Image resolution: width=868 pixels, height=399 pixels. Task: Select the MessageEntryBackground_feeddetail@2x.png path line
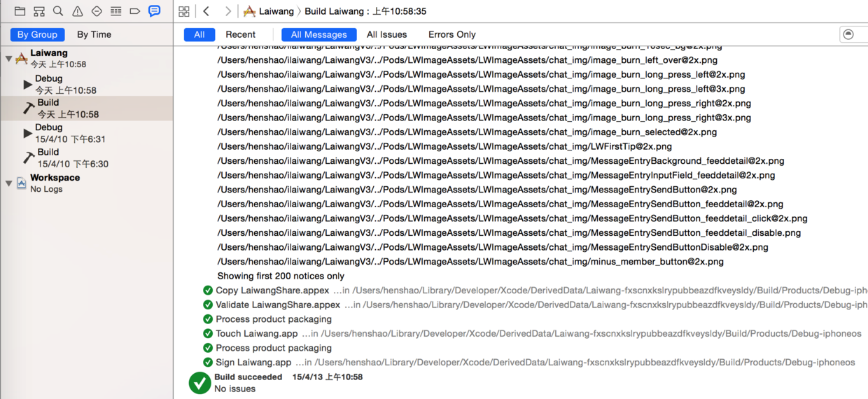point(500,161)
